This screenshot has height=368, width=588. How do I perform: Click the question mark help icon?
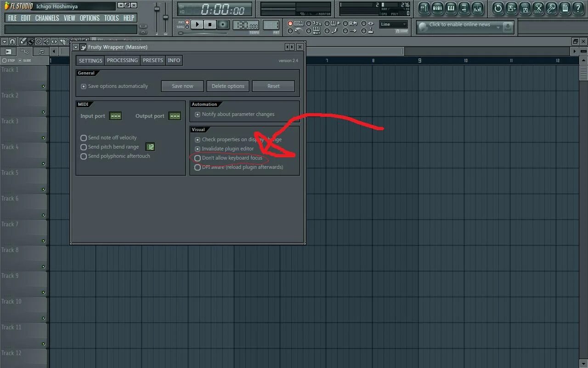coord(578,8)
